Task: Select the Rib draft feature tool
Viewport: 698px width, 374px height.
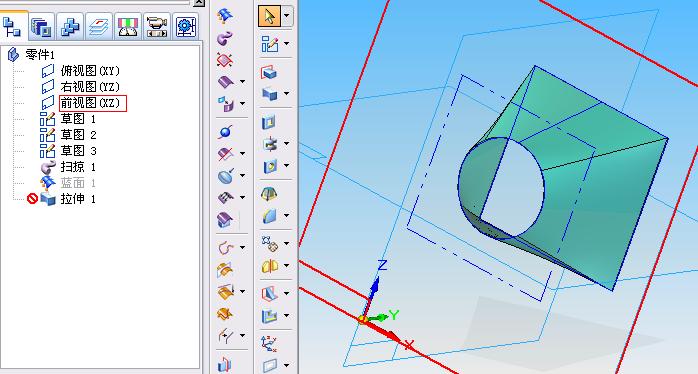Action: [x=270, y=293]
